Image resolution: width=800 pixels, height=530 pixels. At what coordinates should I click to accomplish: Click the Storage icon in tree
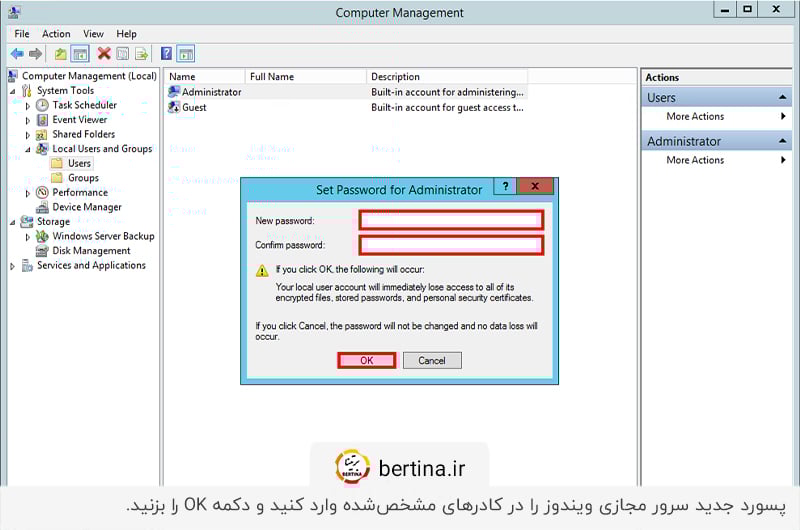click(27, 222)
